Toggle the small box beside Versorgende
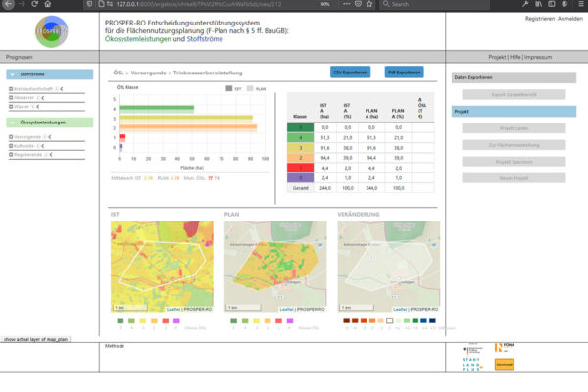This screenshot has width=588, height=392. click(x=11, y=137)
